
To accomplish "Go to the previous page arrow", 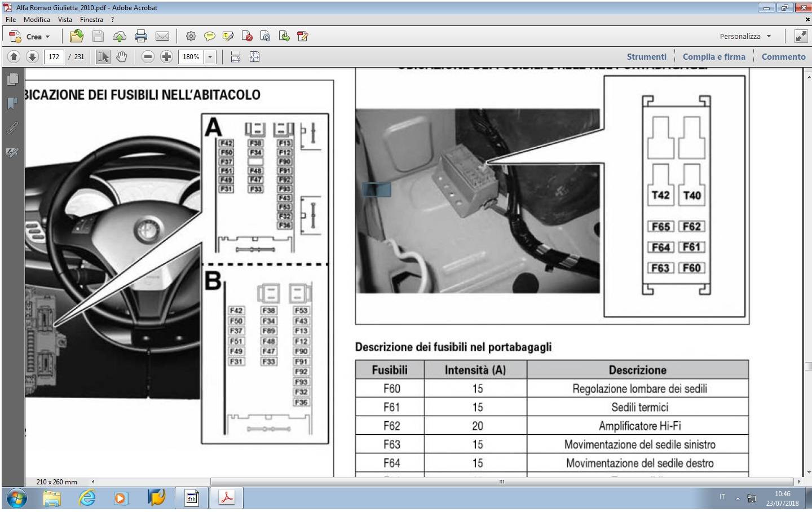I will coord(14,57).
